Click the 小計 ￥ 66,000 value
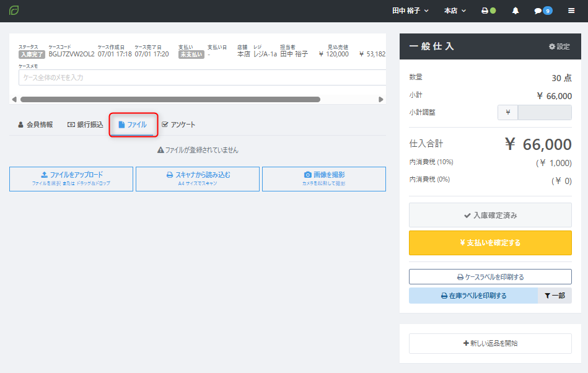The width and height of the screenshot is (588, 373). coord(555,96)
